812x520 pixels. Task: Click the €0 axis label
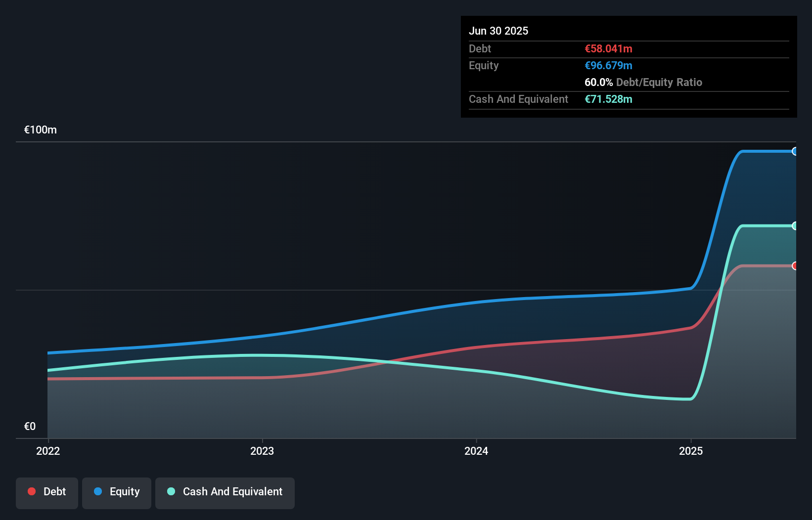click(30, 426)
